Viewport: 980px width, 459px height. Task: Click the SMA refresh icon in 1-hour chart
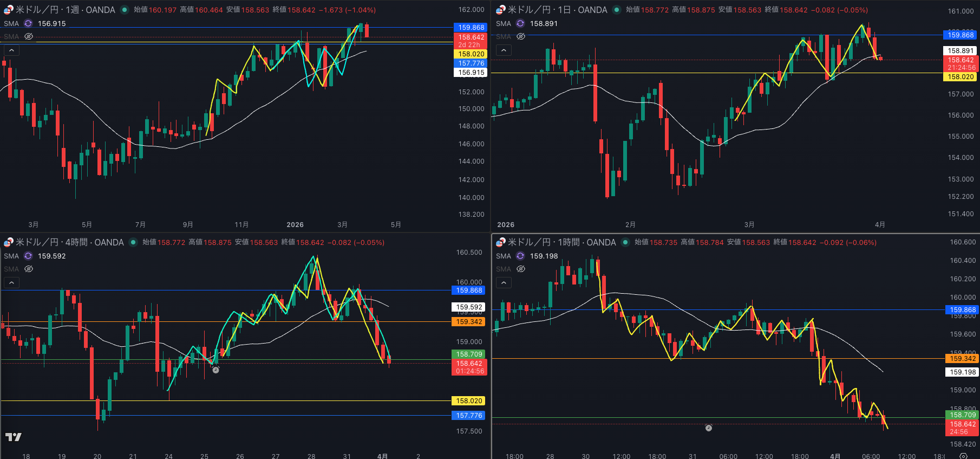point(520,256)
